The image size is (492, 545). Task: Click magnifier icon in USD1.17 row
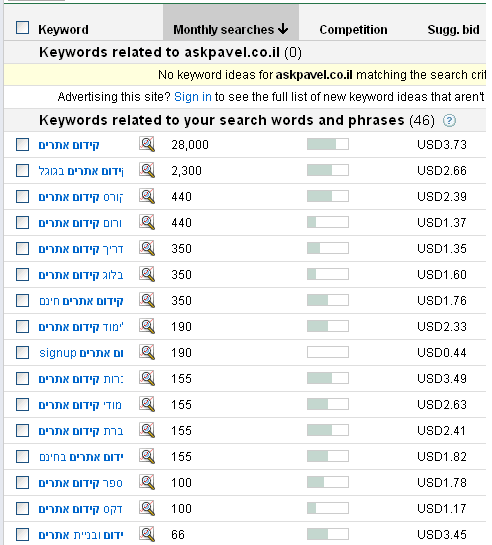tap(147, 508)
